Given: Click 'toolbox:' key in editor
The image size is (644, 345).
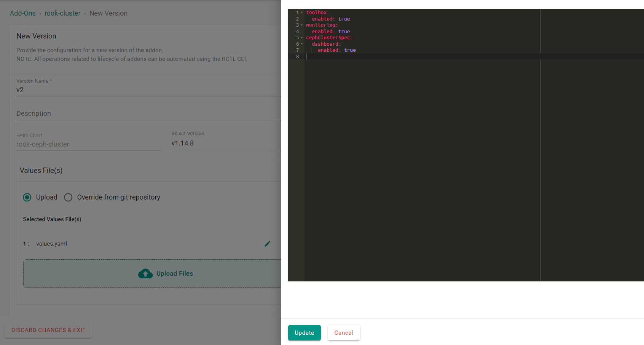Looking at the screenshot, I should 318,13.
